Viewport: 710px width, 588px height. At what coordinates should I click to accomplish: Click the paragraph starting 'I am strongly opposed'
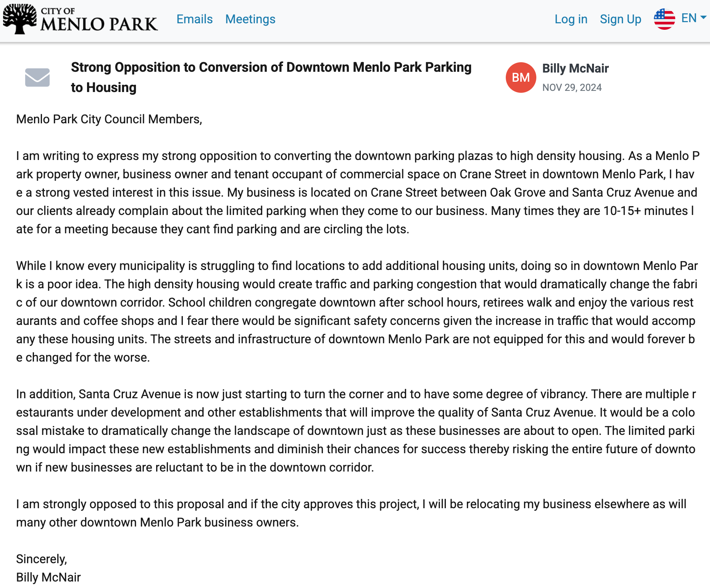(351, 513)
